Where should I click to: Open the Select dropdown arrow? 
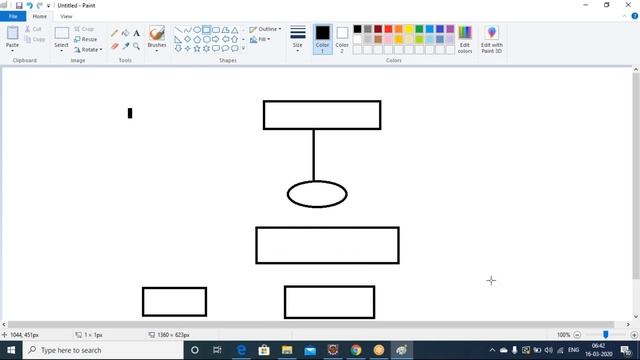[x=61, y=51]
